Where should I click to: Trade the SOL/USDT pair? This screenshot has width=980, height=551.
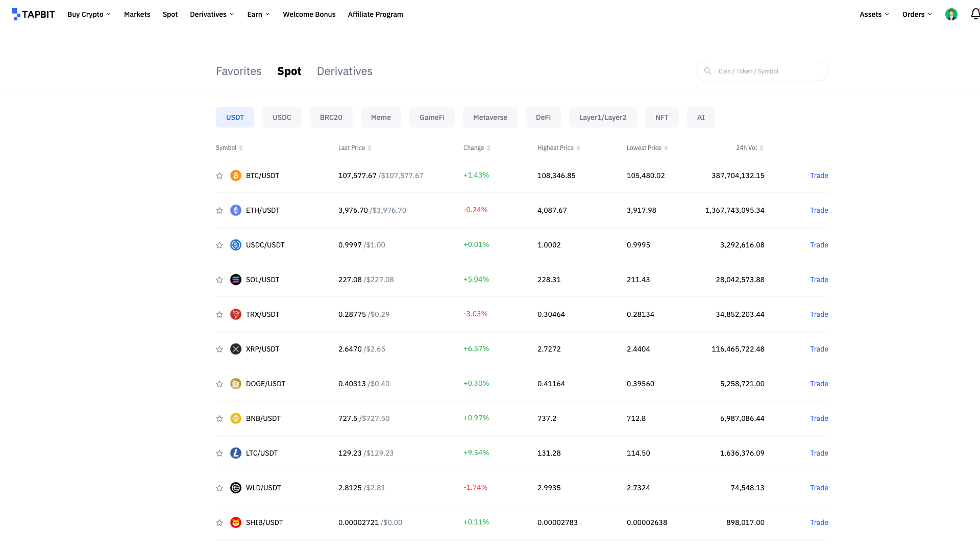[x=819, y=280]
